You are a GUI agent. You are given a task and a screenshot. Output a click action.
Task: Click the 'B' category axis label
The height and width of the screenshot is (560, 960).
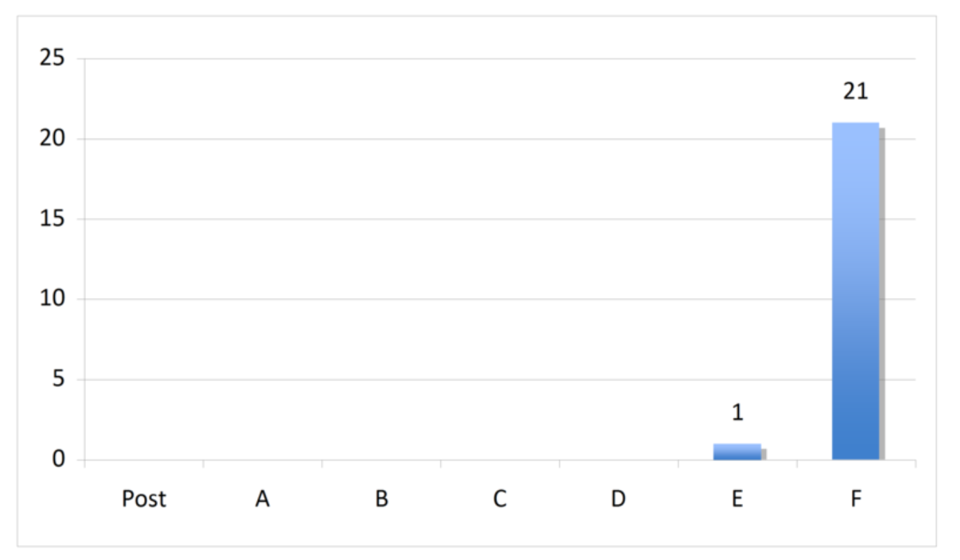point(381,499)
